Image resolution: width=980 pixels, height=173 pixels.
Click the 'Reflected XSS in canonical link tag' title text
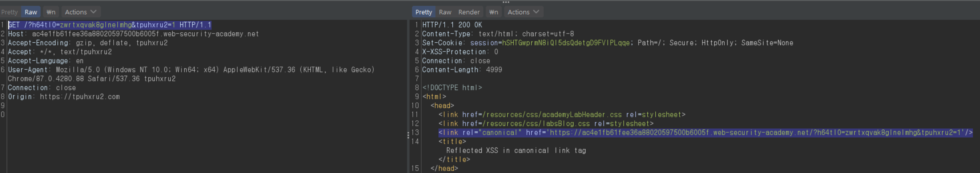click(516, 150)
